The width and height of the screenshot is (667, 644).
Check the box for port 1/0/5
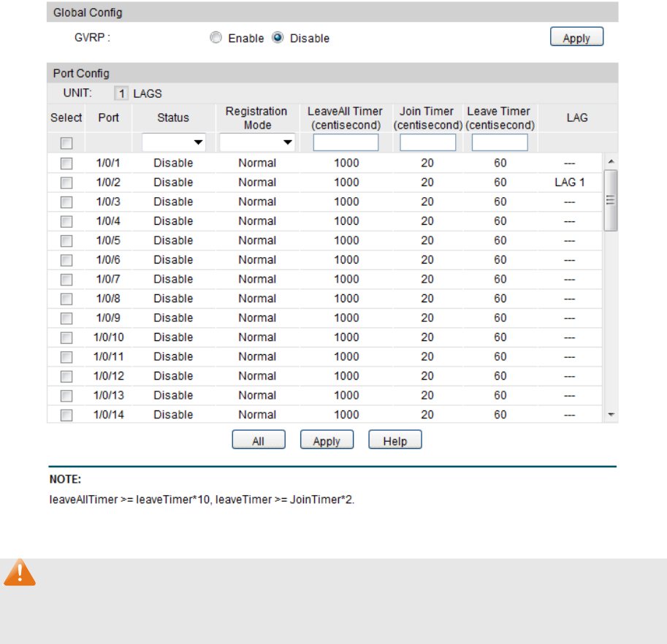[x=66, y=241]
